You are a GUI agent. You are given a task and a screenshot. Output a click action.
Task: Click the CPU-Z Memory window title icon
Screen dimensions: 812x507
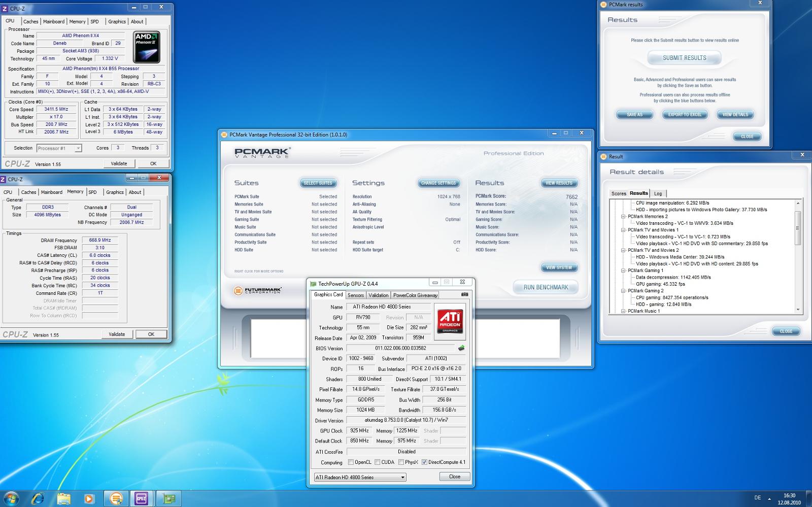tap(3, 179)
